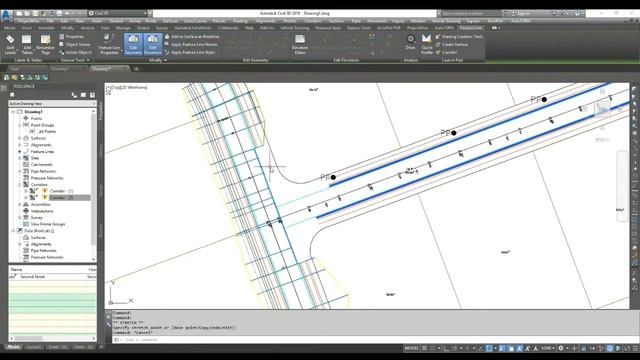Launch the Object Viewer tool
Screen dimensions: 640x360
75,44
